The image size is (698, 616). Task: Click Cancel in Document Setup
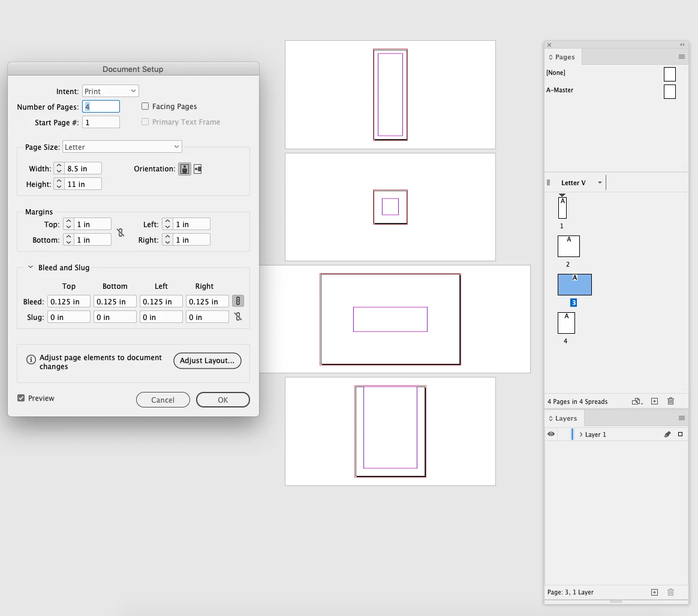coord(163,400)
